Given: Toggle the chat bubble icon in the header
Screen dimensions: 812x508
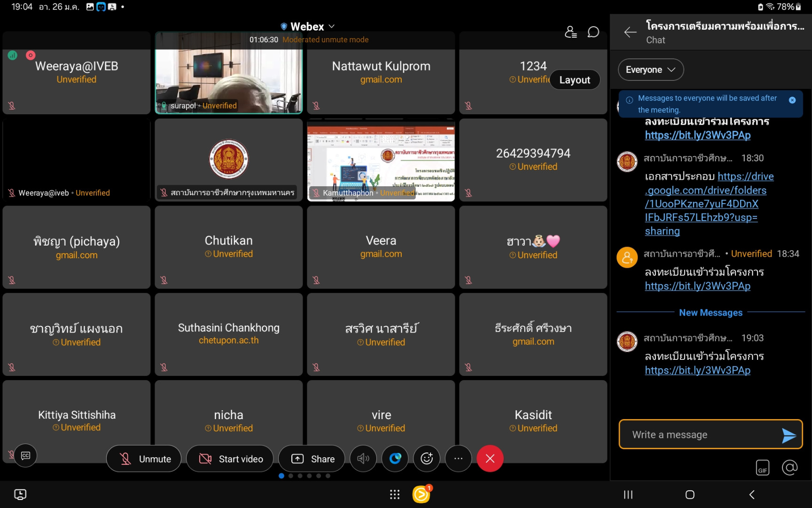Looking at the screenshot, I should [x=593, y=32].
